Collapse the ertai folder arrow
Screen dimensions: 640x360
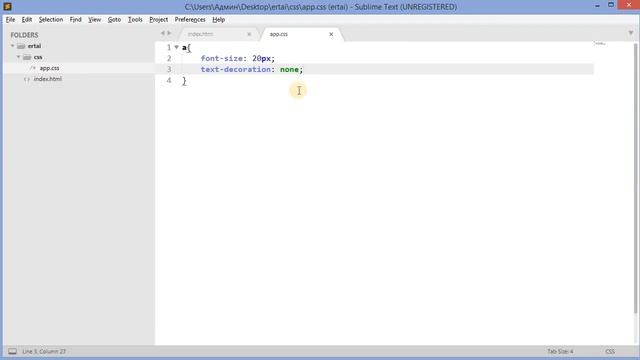(13, 46)
